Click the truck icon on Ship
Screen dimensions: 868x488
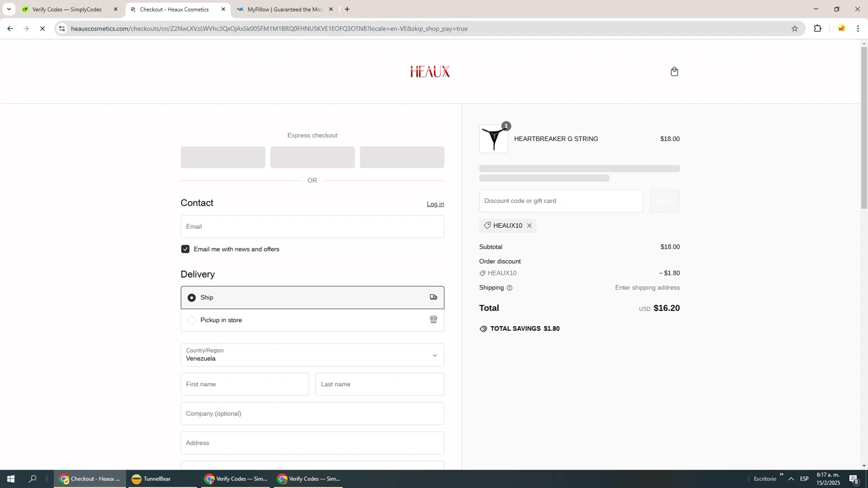433,297
